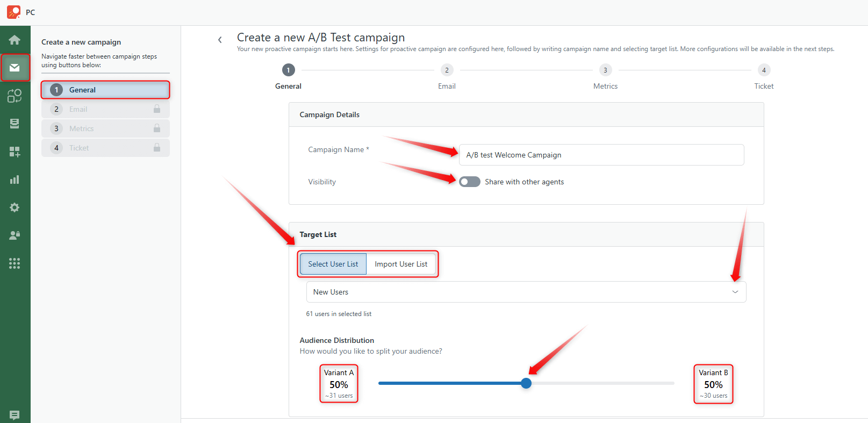The image size is (868, 423).
Task: Click step 1 General in progress stepper
Action: pos(288,70)
